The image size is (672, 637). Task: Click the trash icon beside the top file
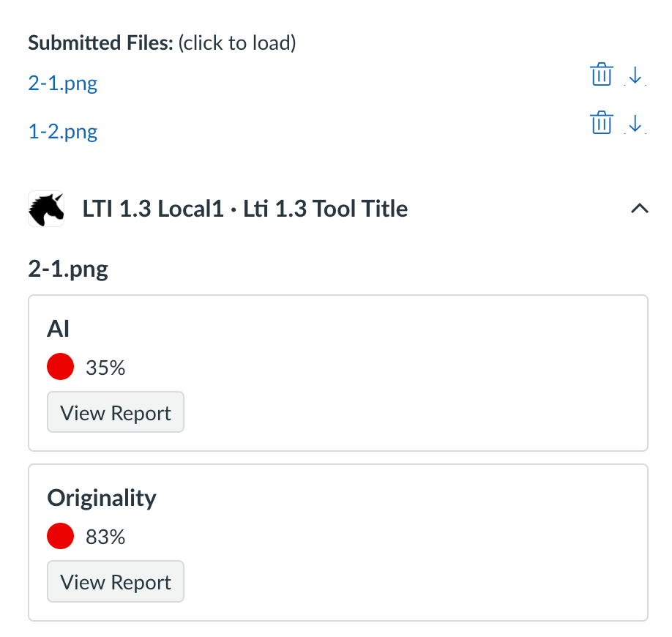pos(601,74)
